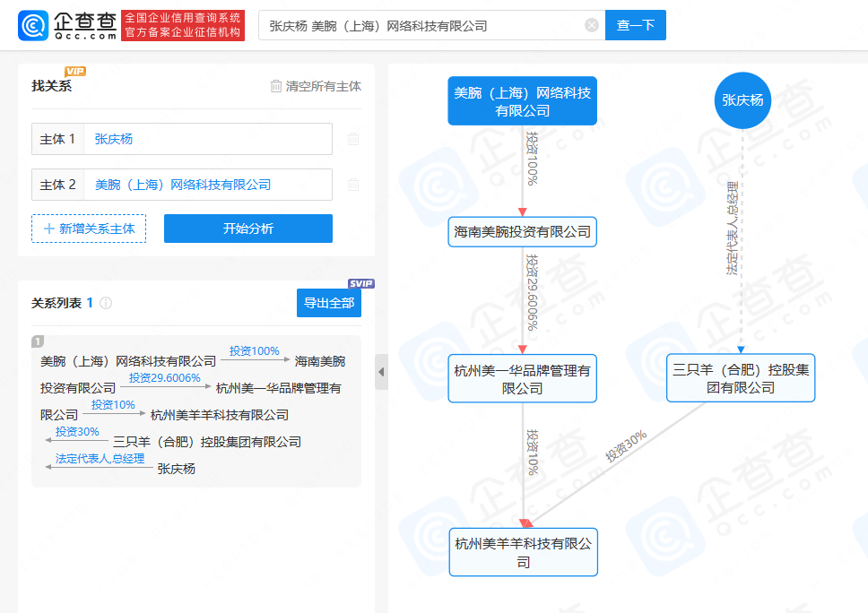Click the 投资30% edge label in graph

pyautogui.click(x=626, y=446)
